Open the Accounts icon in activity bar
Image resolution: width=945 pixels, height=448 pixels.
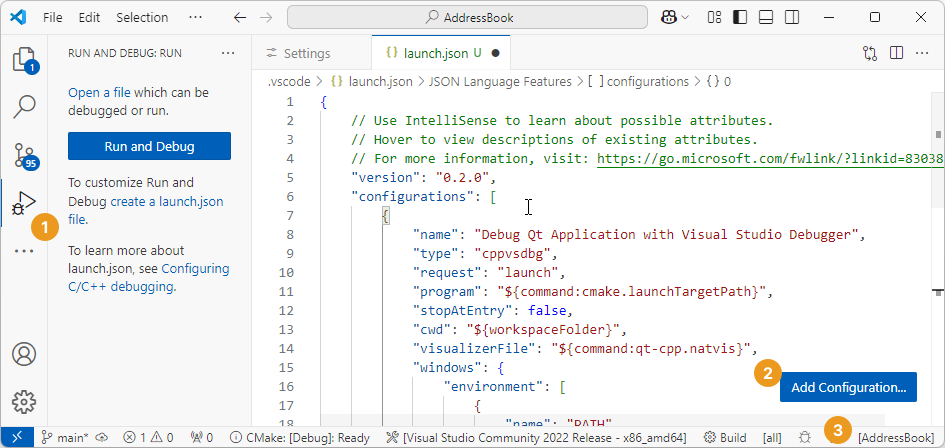24,355
